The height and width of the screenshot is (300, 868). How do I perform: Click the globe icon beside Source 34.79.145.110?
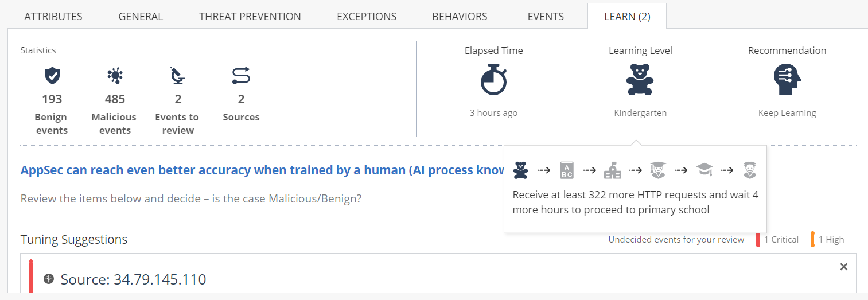[x=49, y=279]
